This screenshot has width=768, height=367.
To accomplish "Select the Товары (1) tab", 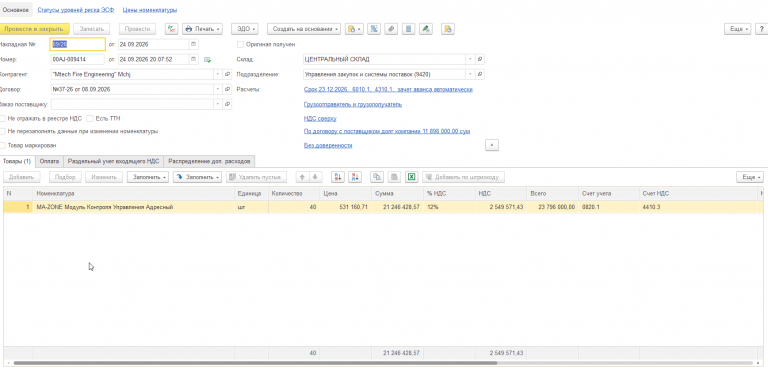I will click(x=16, y=161).
